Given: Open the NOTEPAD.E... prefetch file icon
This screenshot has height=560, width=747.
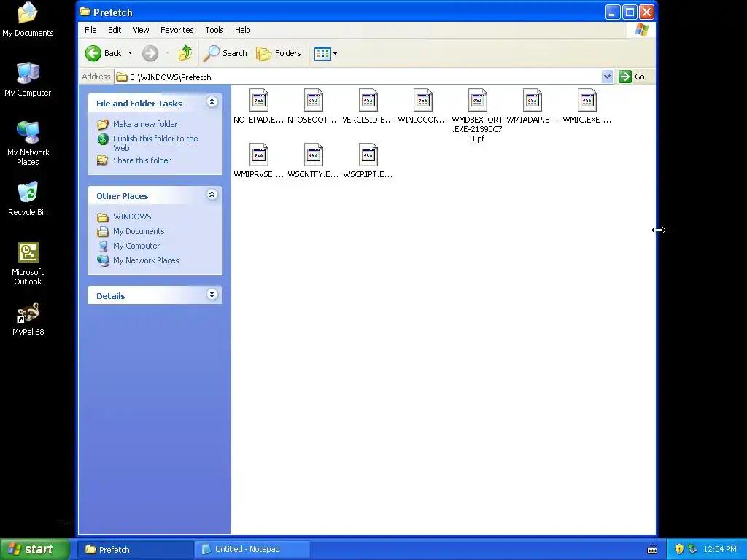Looking at the screenshot, I should [x=259, y=101].
